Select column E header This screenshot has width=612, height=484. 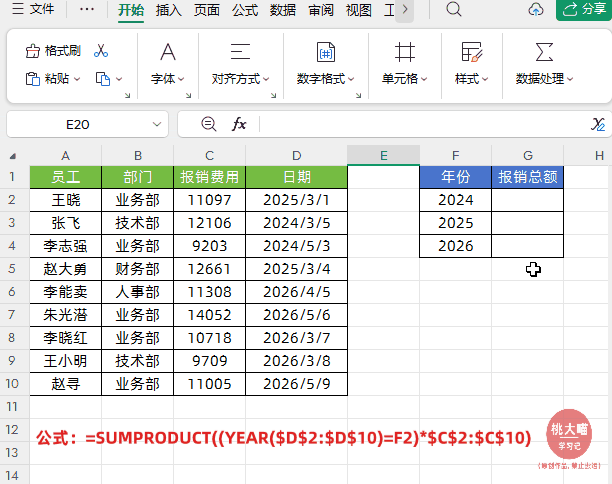tap(384, 156)
